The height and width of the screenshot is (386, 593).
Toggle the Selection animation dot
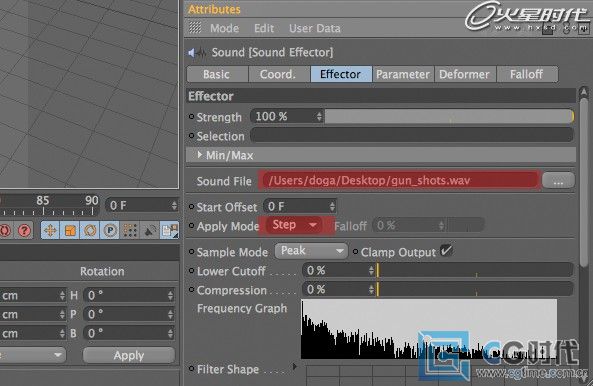[191, 135]
